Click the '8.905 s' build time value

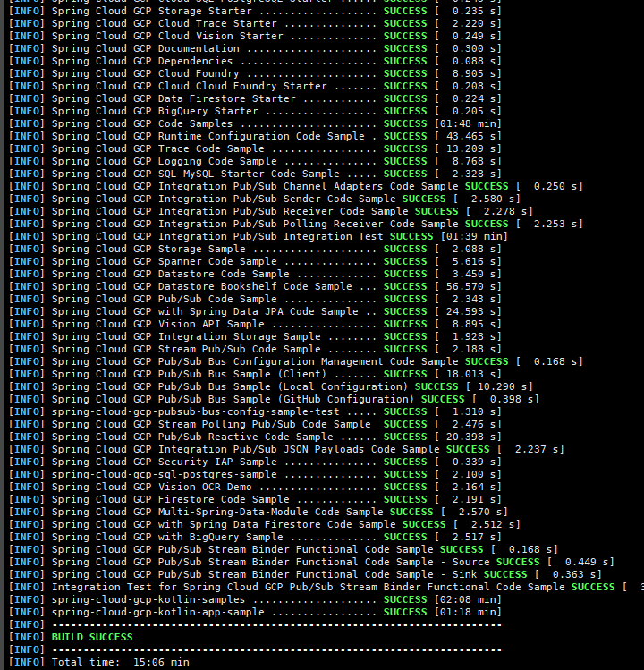tap(474, 73)
